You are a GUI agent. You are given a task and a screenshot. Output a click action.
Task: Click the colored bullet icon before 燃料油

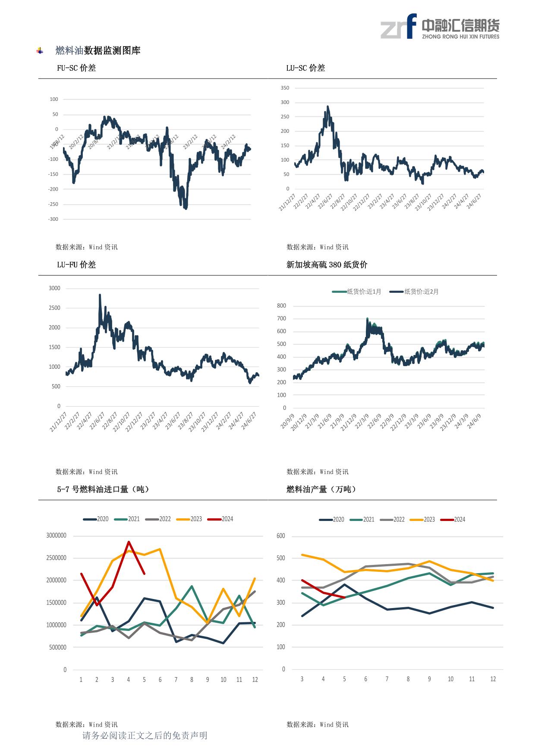(x=40, y=51)
